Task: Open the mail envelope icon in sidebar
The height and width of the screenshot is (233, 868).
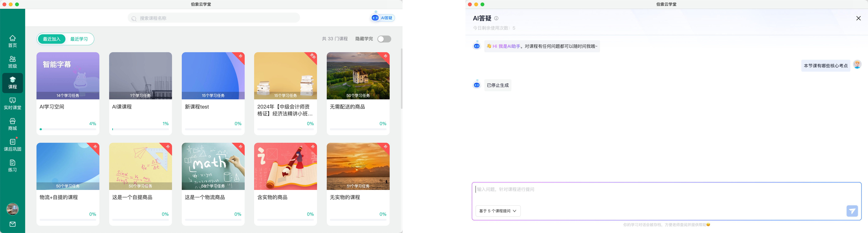Action: pos(12,224)
